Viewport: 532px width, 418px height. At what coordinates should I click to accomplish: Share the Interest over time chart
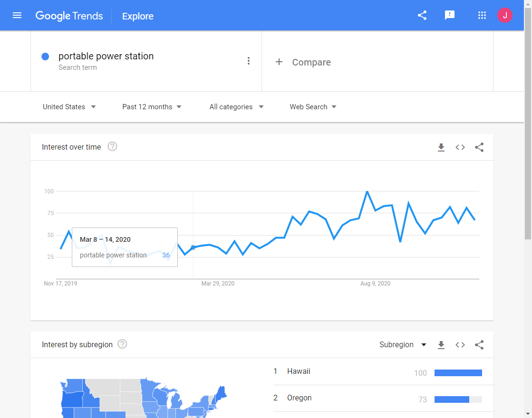(x=479, y=147)
